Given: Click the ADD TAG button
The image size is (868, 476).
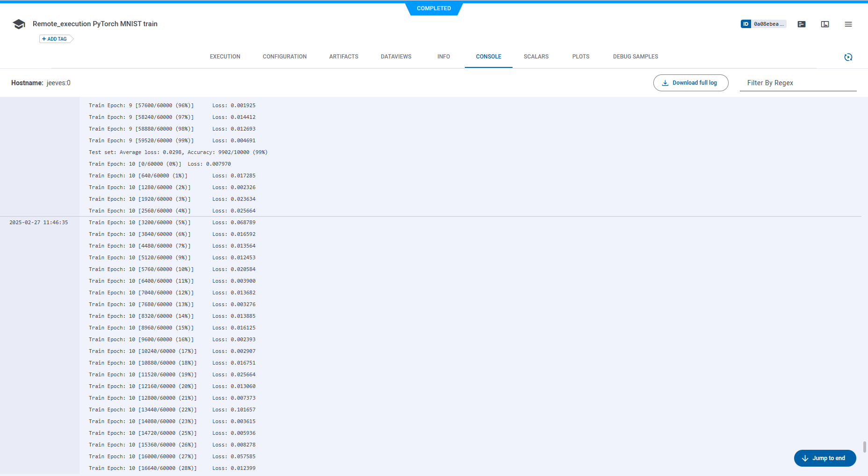Looking at the screenshot, I should point(54,39).
